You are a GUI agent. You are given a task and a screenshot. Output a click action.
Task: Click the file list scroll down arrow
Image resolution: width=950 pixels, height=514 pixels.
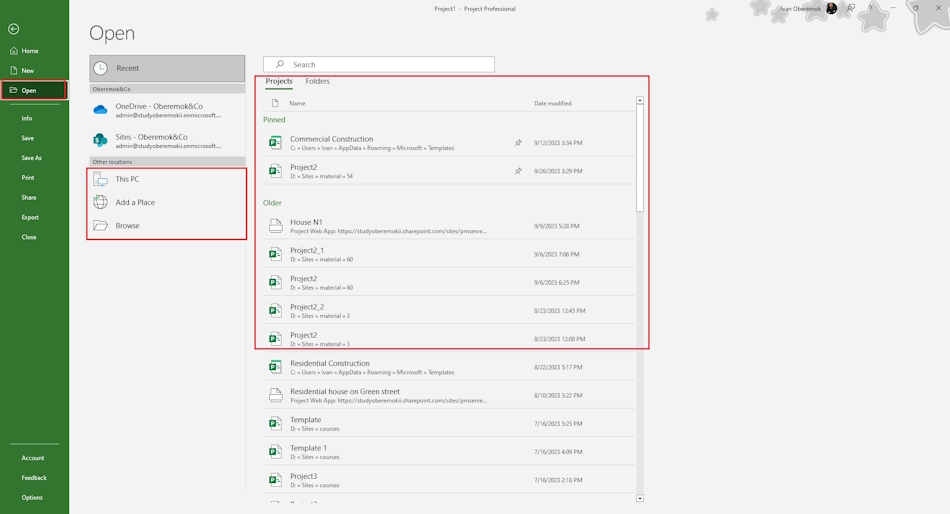pos(640,498)
